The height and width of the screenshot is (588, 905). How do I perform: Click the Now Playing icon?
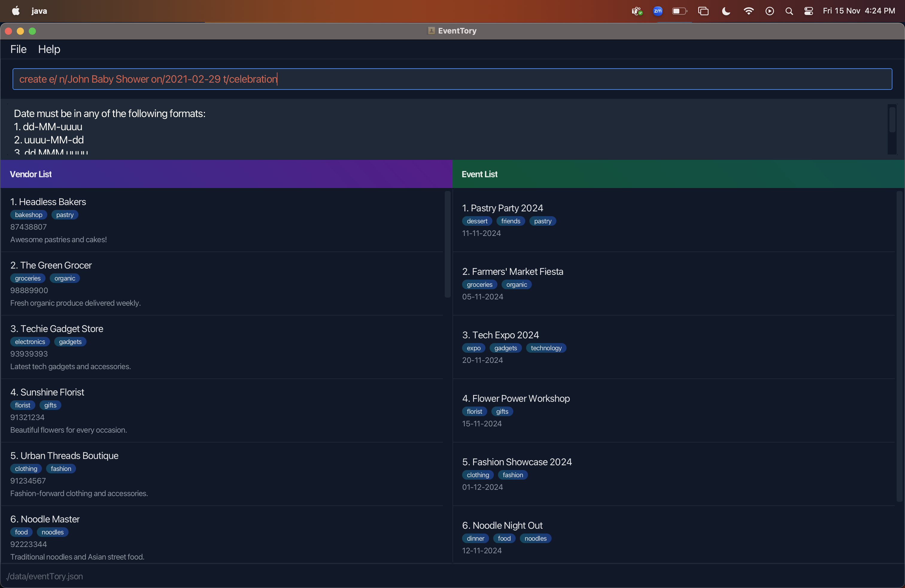(769, 11)
